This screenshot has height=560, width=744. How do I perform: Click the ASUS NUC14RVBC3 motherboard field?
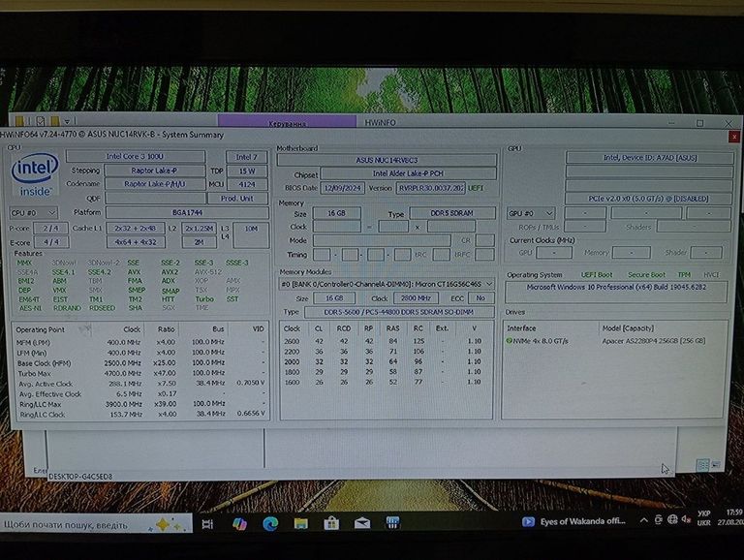(x=387, y=161)
